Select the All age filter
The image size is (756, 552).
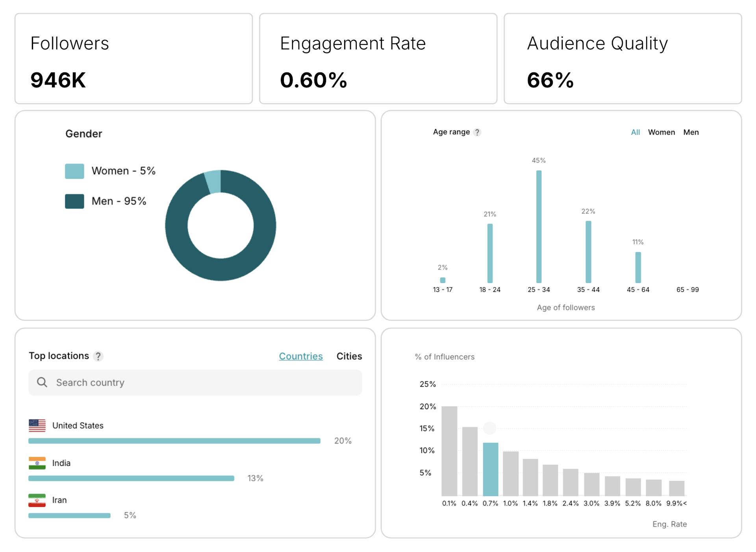635,132
